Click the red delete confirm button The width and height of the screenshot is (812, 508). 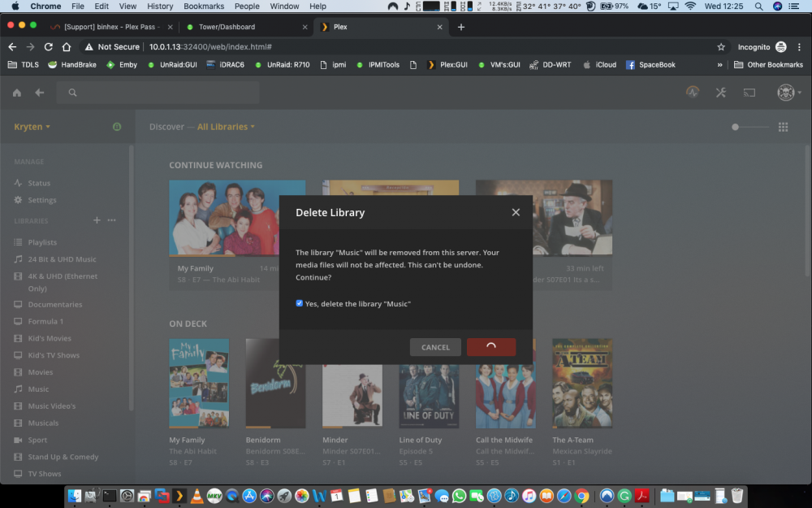pyautogui.click(x=491, y=347)
